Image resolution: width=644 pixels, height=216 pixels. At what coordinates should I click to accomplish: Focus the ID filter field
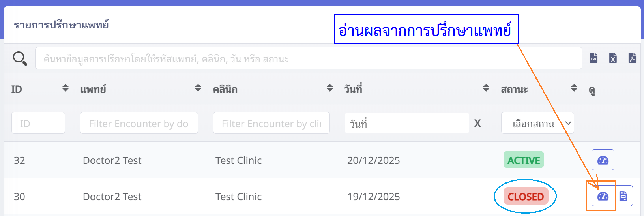pos(38,123)
